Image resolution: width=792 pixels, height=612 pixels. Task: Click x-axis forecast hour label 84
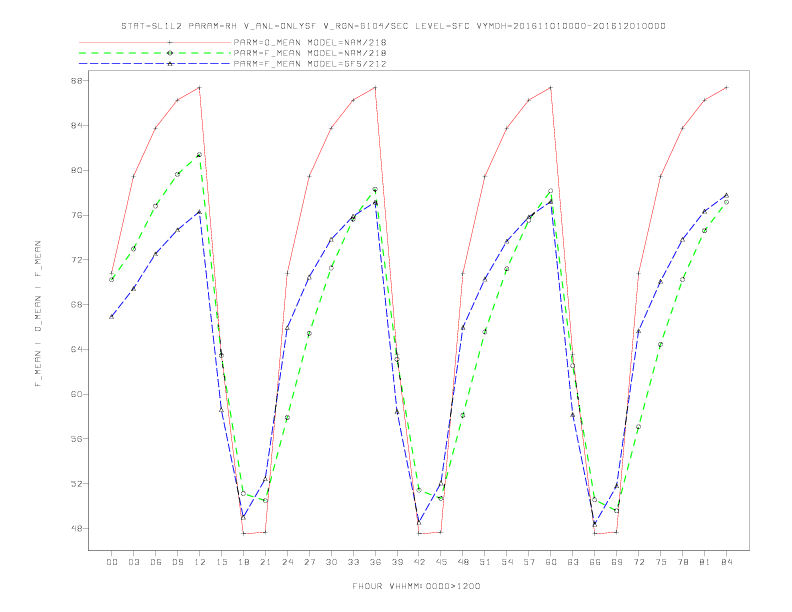click(727, 562)
